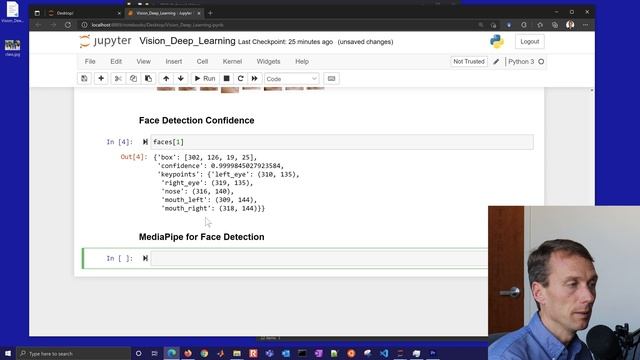The image size is (640, 360).
Task: Save notebook with the save and checkpoint icon
Action: [84, 78]
